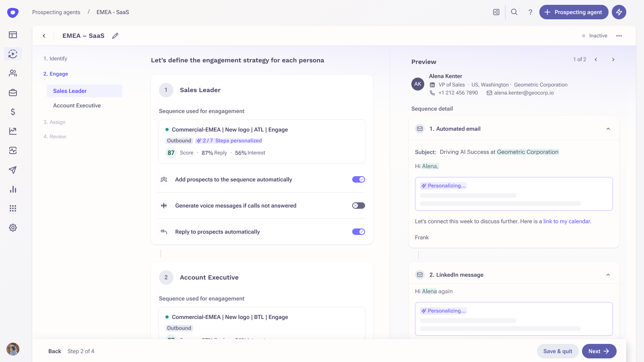Viewport: 644px width, 362px height.
Task: Click the phone icon beside +1 212 456 7890
Action: 432,93
